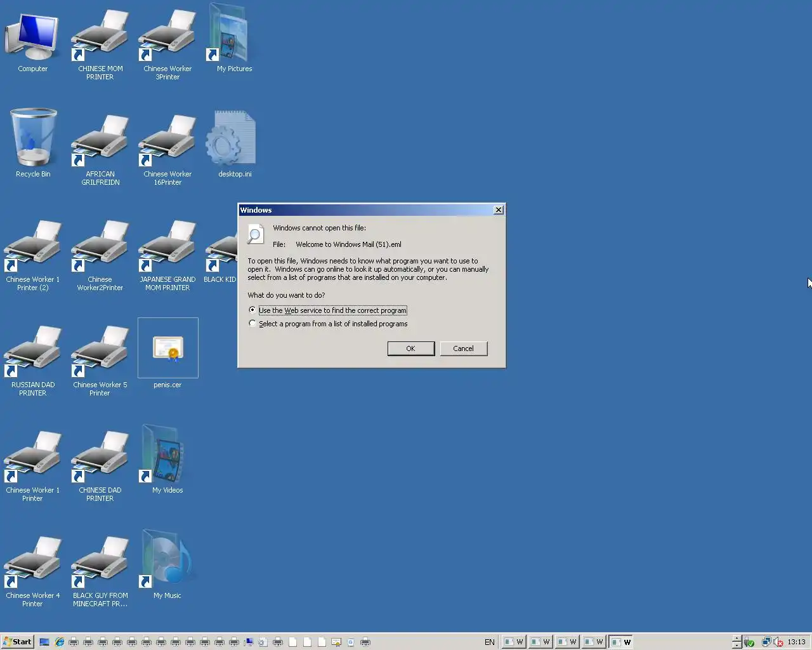Click muted volume tray icon

click(x=779, y=642)
